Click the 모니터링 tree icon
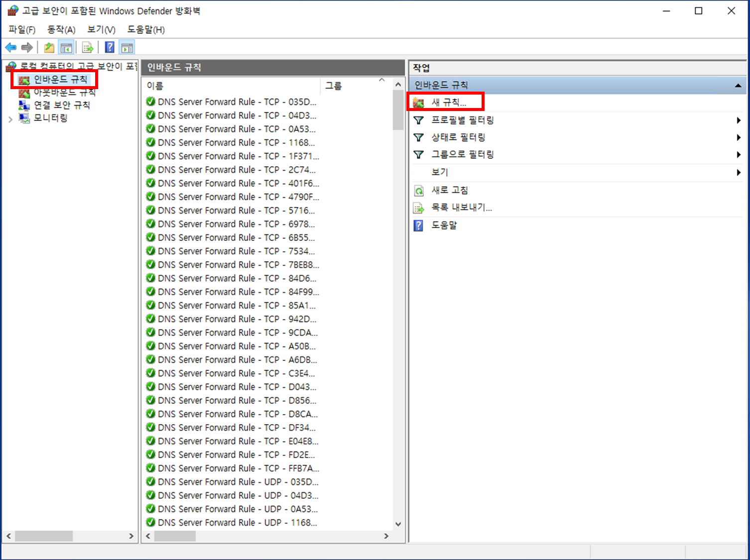This screenshot has width=750, height=560. (x=24, y=118)
